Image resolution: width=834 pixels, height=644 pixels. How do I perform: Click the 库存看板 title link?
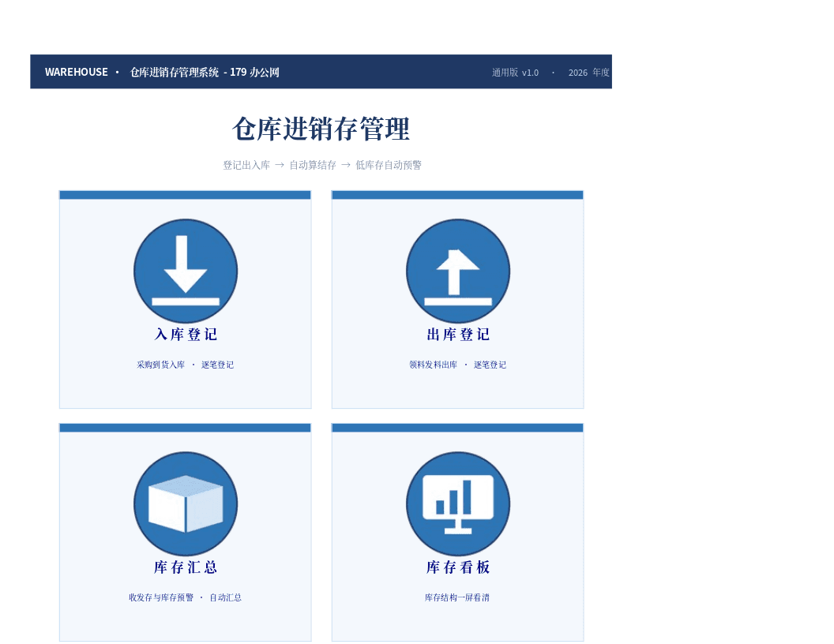click(458, 567)
